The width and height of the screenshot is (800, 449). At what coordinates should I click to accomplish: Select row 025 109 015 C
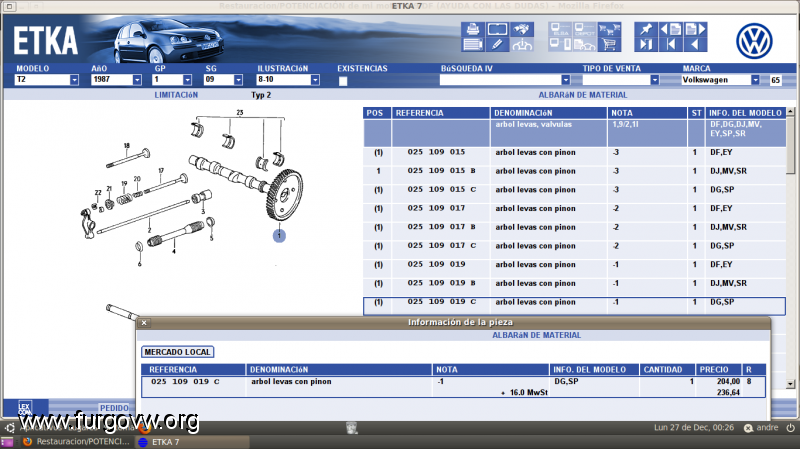point(574,190)
